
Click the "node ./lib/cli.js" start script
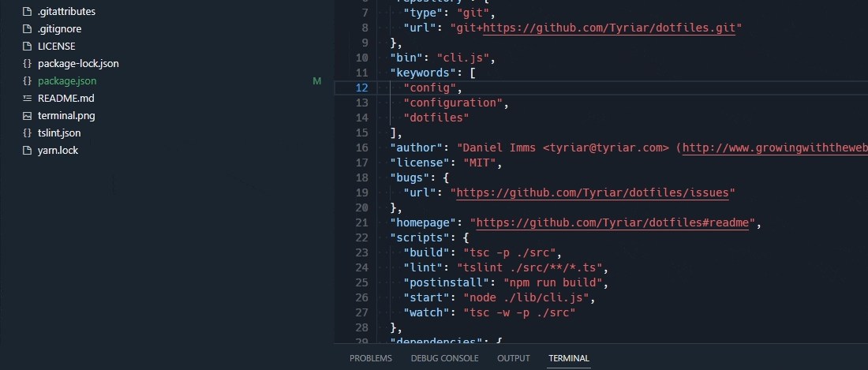click(526, 297)
